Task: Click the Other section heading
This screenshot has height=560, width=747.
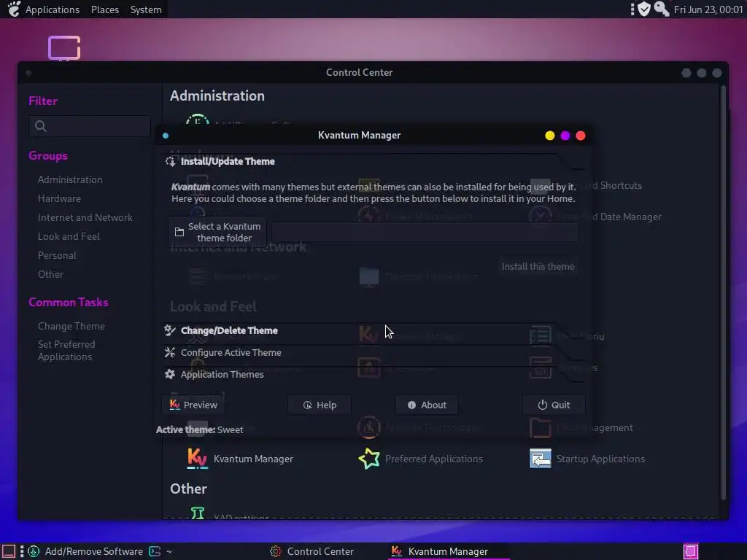Action: pyautogui.click(x=188, y=489)
